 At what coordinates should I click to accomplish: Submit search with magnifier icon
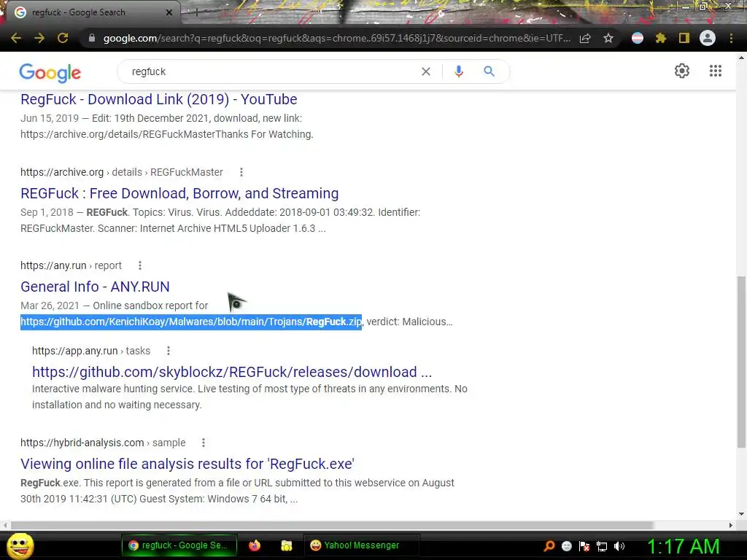pyautogui.click(x=489, y=71)
